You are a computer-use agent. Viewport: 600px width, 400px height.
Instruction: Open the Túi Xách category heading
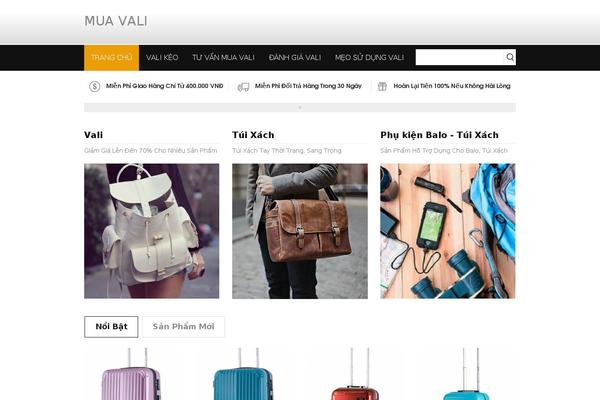(x=253, y=135)
